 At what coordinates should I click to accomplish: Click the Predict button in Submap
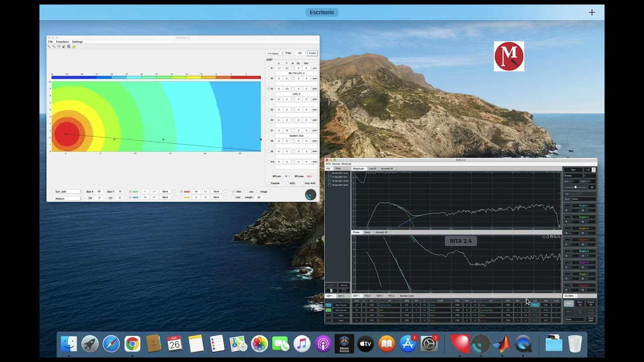click(312, 53)
